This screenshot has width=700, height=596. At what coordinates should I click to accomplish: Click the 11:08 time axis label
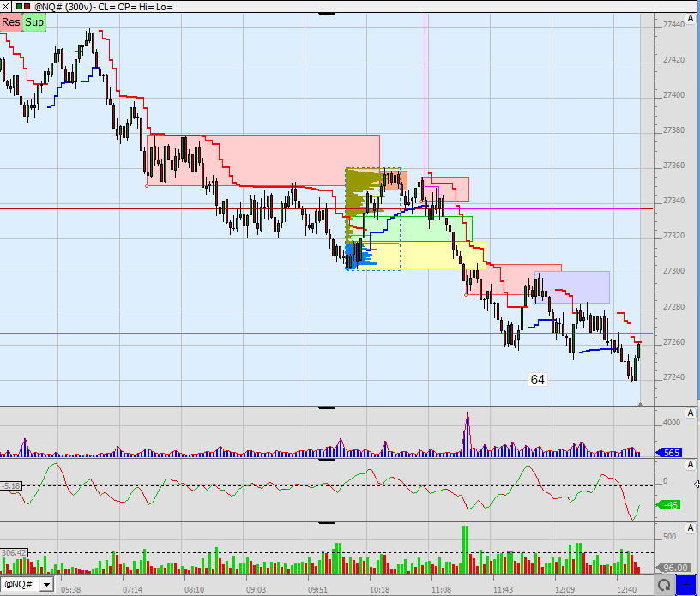441,590
